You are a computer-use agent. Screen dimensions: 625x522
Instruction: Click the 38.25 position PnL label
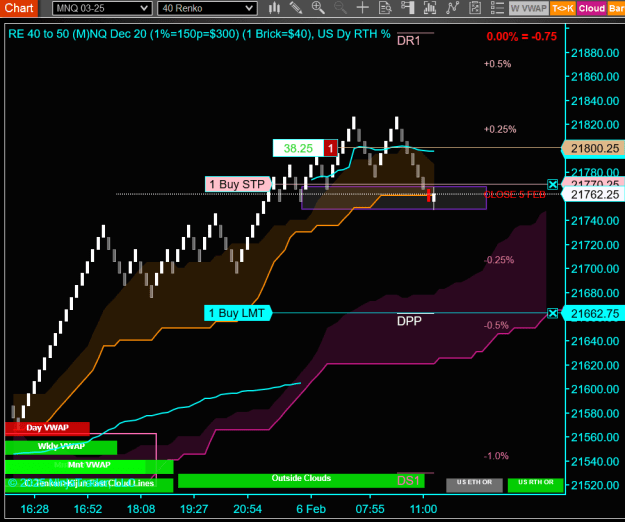coord(298,149)
